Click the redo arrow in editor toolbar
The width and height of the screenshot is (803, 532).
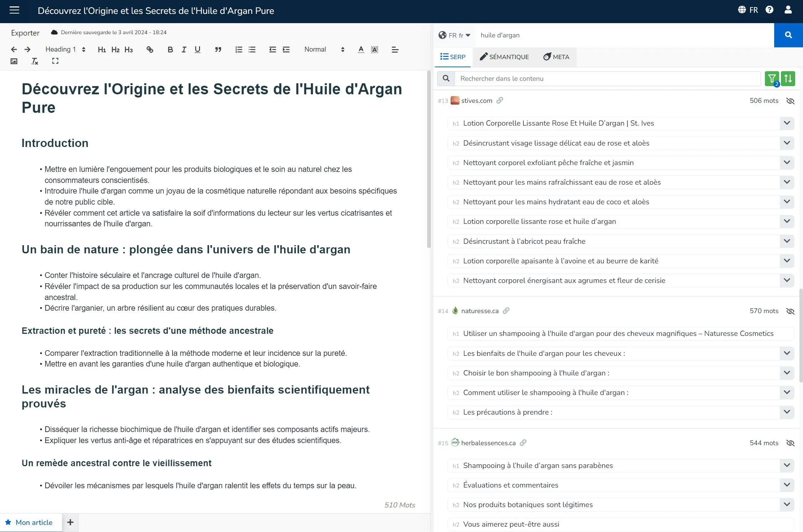point(27,49)
